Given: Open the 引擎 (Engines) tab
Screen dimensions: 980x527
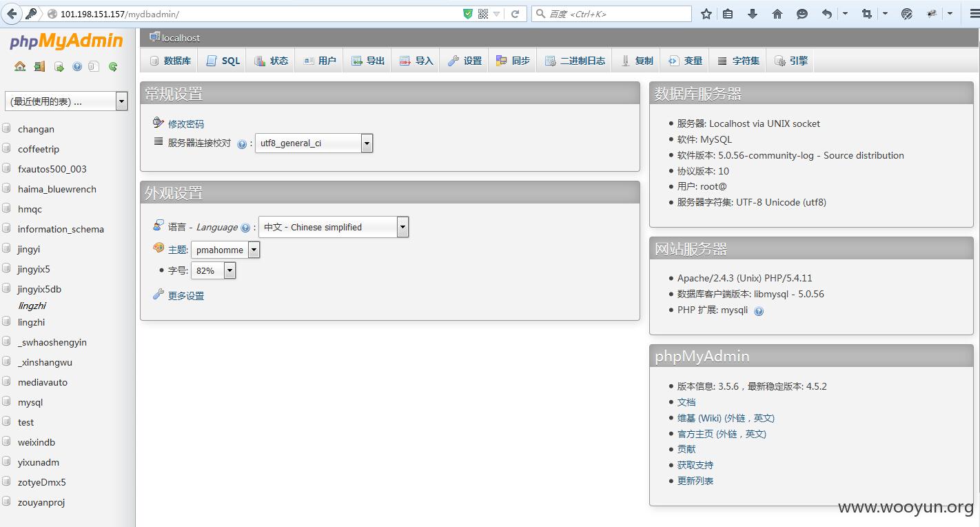Looking at the screenshot, I should tap(790, 61).
